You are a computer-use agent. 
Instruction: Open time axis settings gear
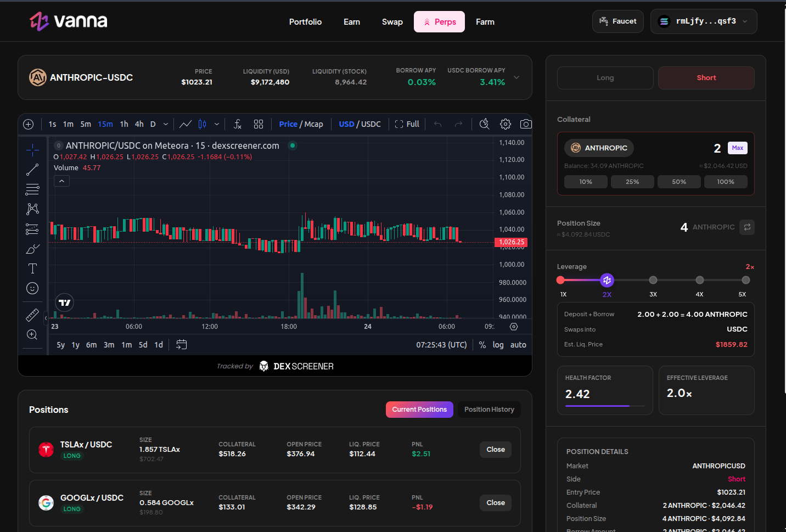point(514,327)
